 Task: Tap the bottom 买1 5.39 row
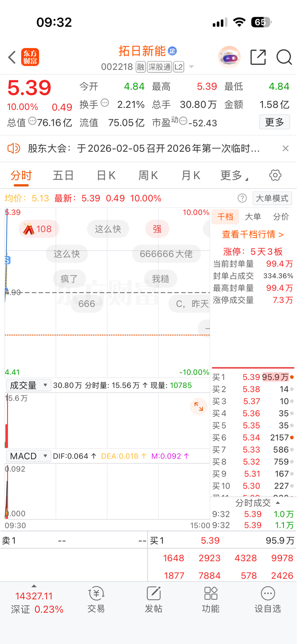coord(222,540)
